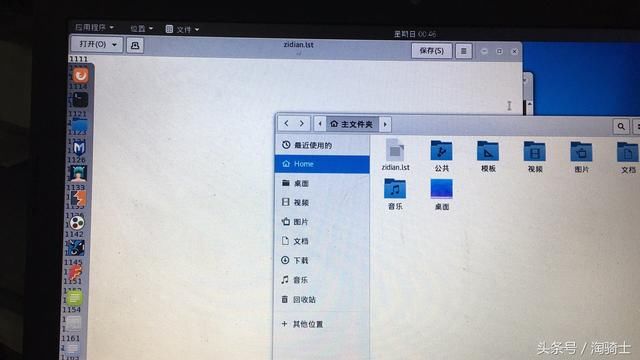This screenshot has height=360, width=640.
Task: Open gedit hamburger menu
Action: pos(463,51)
